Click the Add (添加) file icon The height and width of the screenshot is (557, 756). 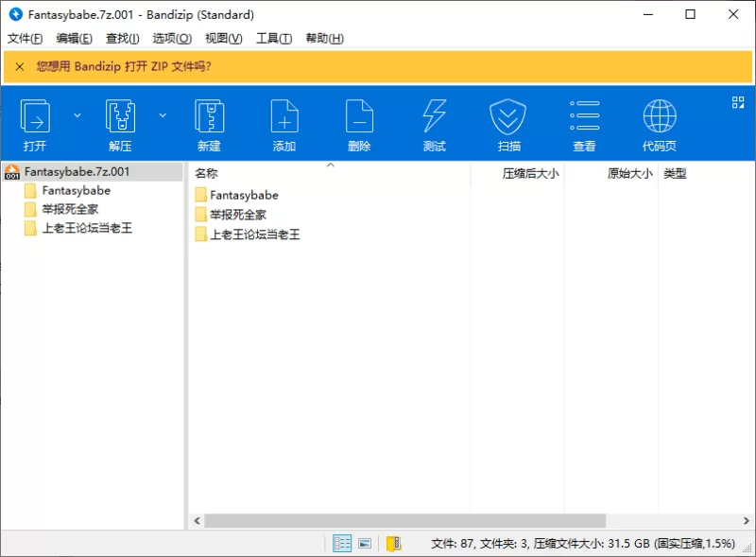click(284, 115)
